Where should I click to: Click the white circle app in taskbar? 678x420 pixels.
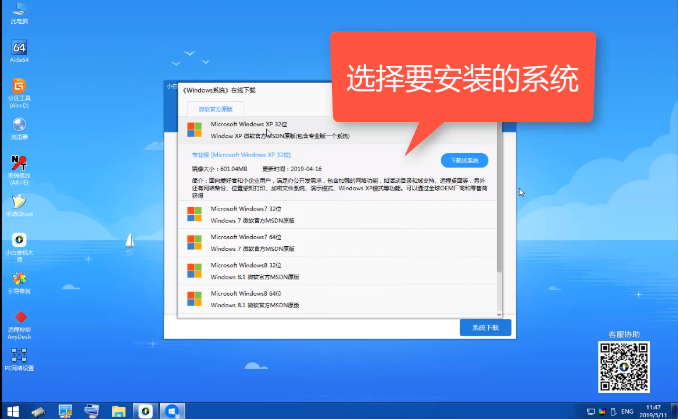click(146, 411)
